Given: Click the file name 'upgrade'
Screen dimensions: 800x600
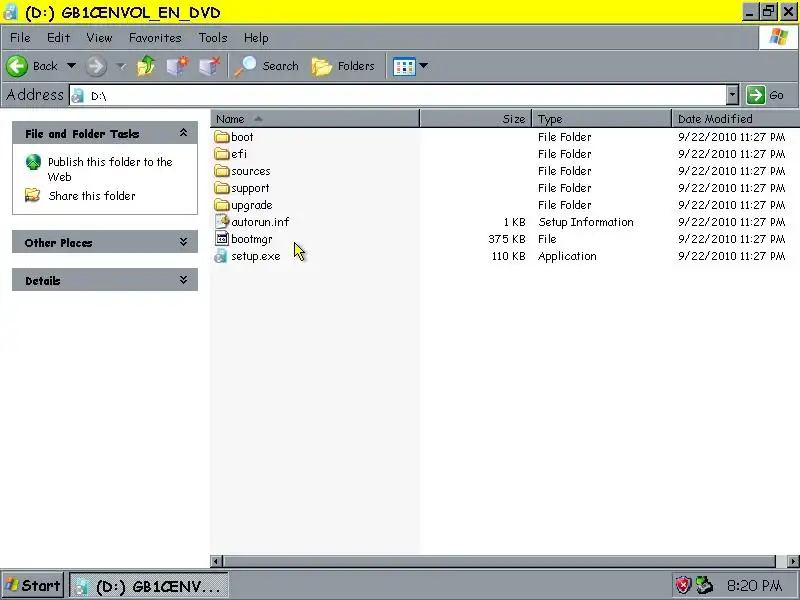Looking at the screenshot, I should click(252, 205).
